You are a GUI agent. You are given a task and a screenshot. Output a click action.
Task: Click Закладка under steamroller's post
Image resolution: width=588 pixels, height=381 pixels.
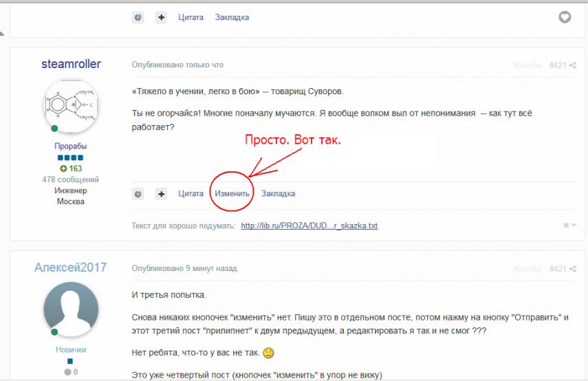(x=278, y=194)
